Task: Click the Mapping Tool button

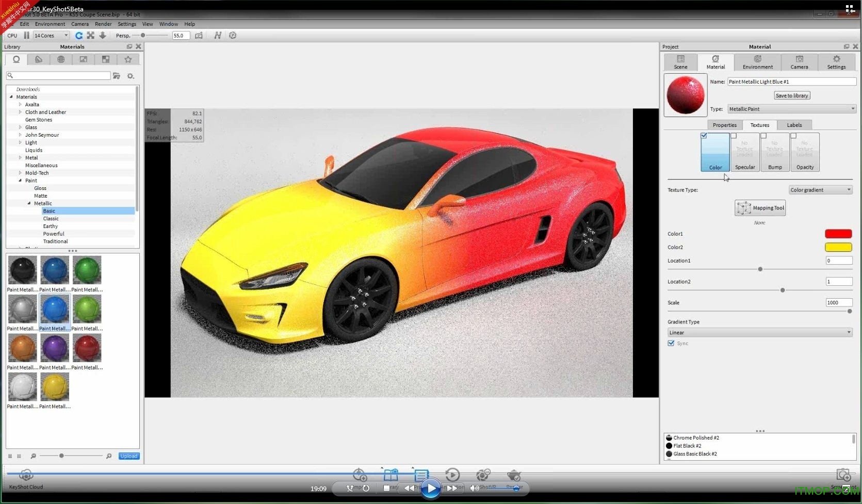Action: tap(760, 208)
